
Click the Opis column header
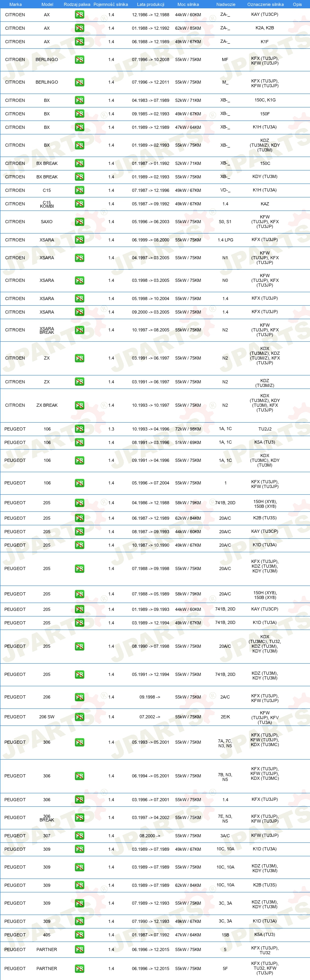(x=297, y=4)
